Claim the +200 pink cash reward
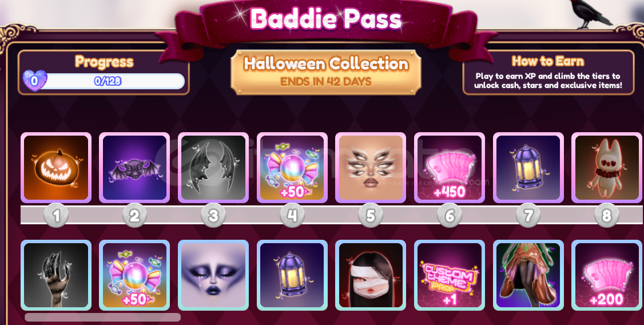Image resolution: width=644 pixels, height=325 pixels. pos(607,275)
